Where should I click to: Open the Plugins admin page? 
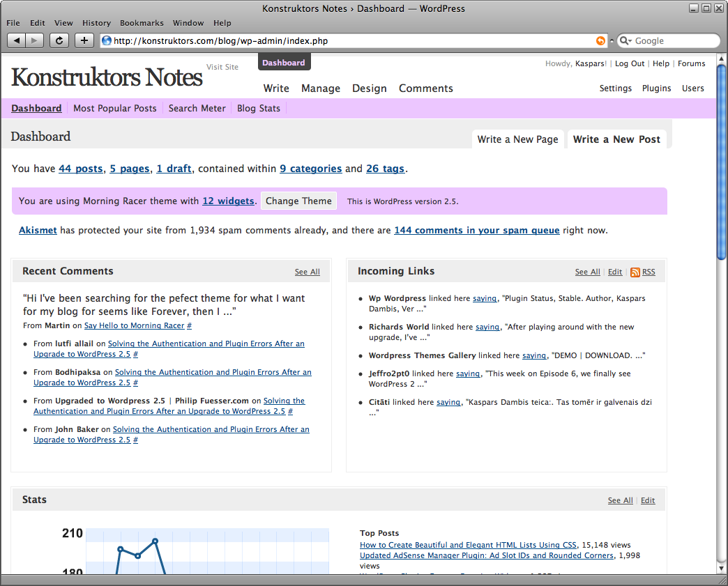656,88
